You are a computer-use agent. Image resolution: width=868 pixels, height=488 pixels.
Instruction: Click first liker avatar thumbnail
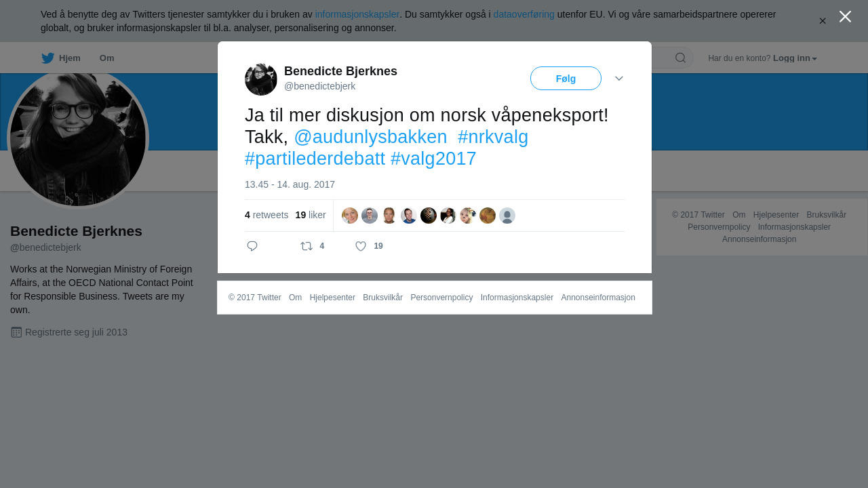[x=350, y=216]
